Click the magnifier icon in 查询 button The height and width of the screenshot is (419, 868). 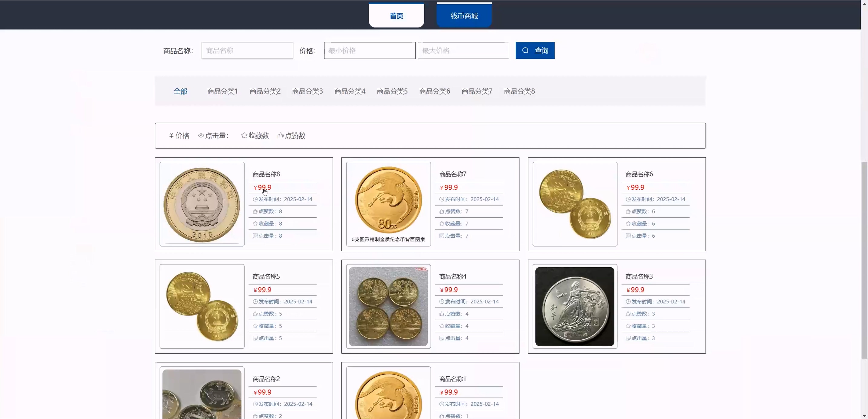pos(525,51)
